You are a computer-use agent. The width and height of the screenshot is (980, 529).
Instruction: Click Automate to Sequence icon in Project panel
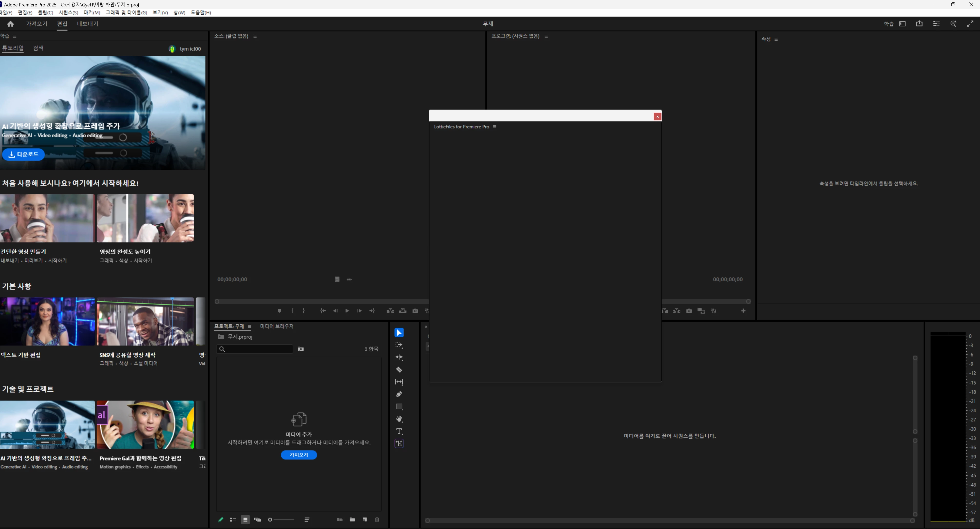click(340, 520)
